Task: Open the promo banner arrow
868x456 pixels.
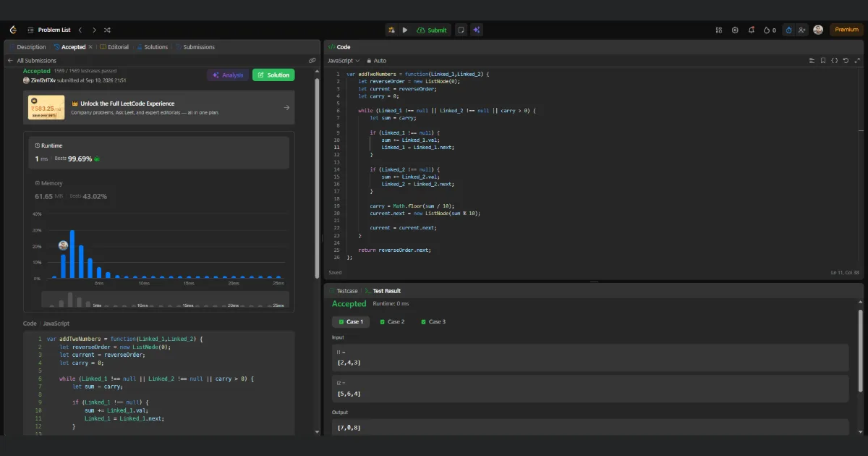Action: 286,108
